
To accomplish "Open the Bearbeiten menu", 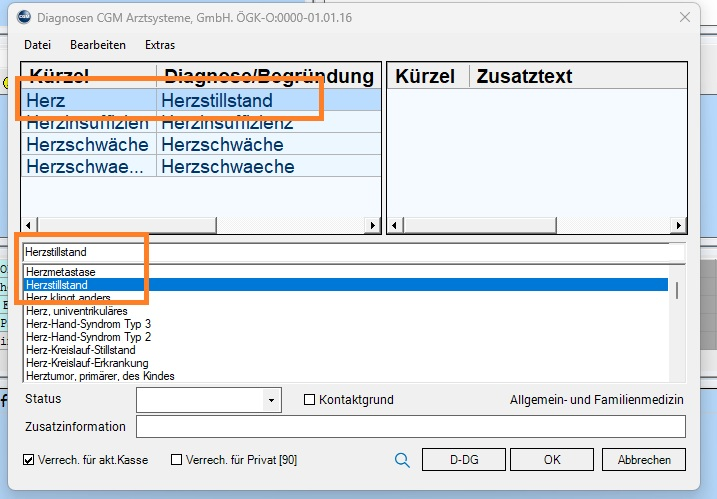I will pyautogui.click(x=98, y=45).
